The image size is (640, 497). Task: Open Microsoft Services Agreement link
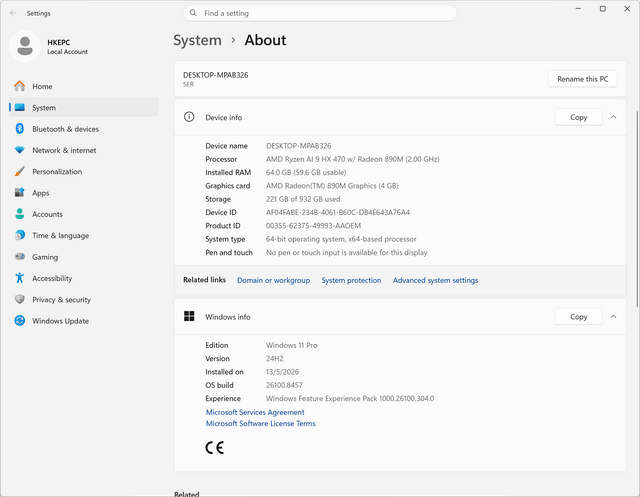click(x=255, y=412)
